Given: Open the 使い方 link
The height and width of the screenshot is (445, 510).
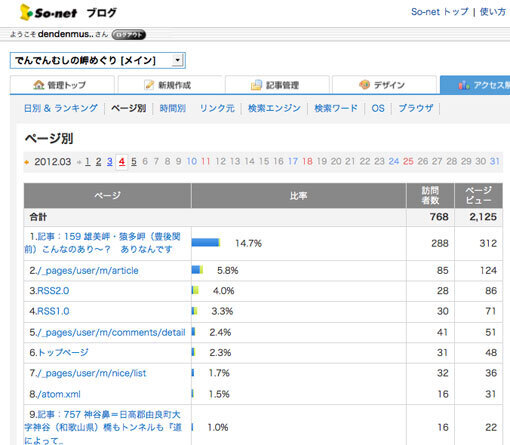Looking at the screenshot, I should click(493, 12).
